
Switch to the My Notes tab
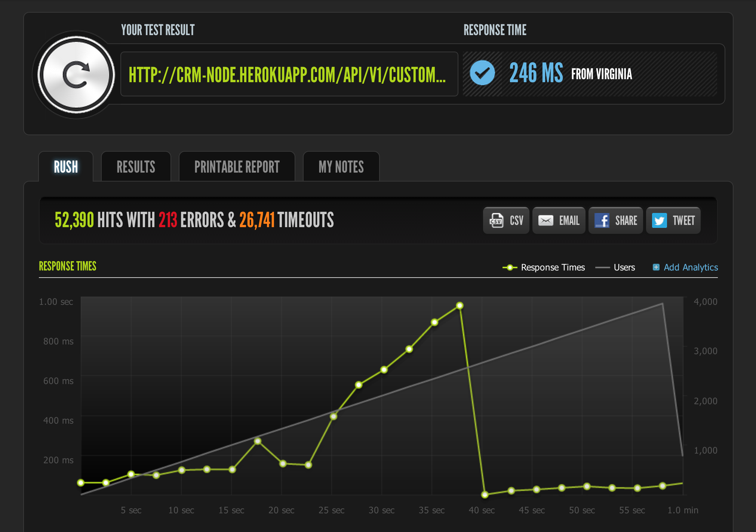pos(341,167)
